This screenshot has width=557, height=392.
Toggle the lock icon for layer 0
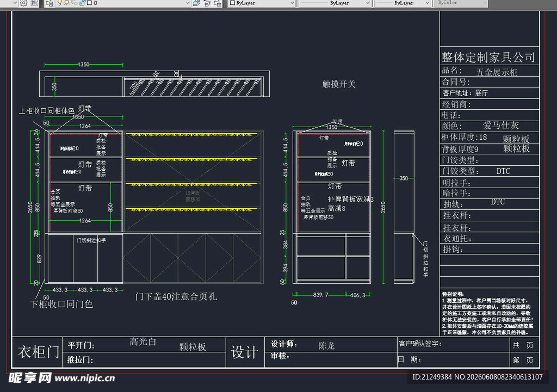pos(83,3)
